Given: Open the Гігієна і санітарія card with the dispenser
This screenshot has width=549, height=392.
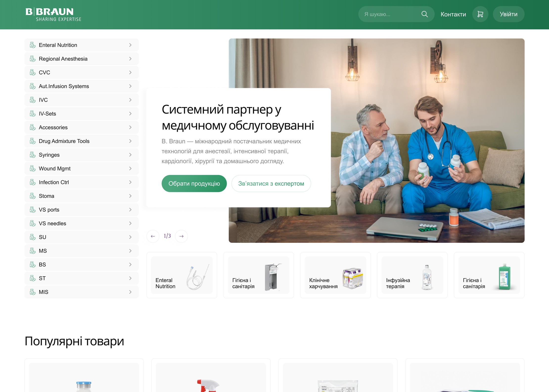Looking at the screenshot, I should [258, 275].
